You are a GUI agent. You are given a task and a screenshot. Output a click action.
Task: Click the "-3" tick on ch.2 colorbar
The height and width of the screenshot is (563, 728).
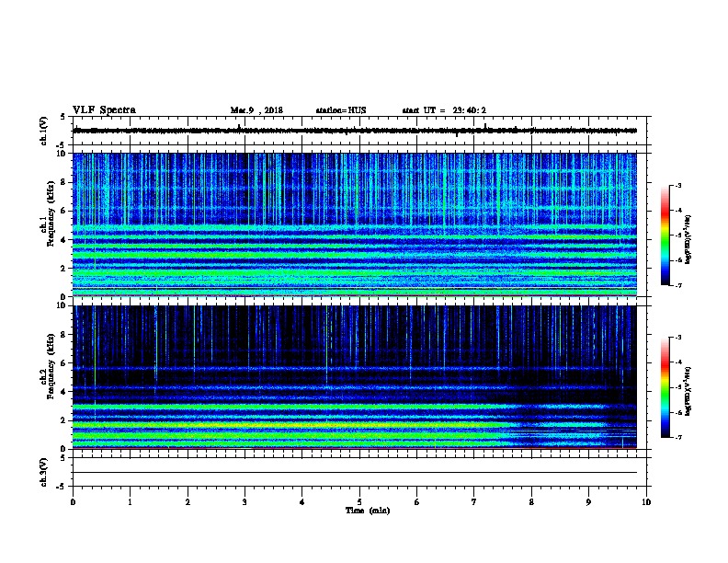pyautogui.click(x=678, y=338)
